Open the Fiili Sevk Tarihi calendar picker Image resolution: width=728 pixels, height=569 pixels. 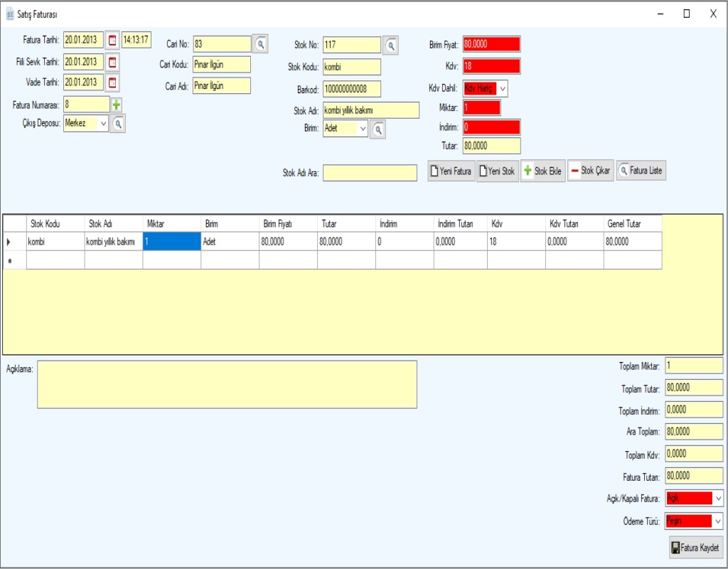click(x=112, y=63)
